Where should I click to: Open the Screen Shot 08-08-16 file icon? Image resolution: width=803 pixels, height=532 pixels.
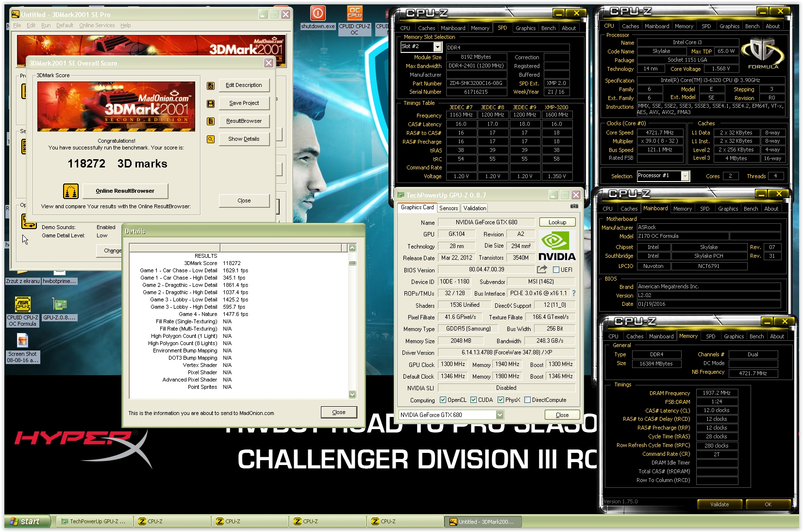[22, 349]
